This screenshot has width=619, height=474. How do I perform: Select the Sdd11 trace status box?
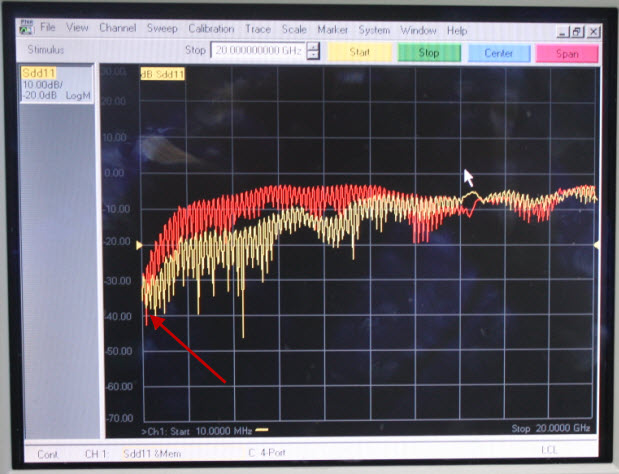coord(56,85)
